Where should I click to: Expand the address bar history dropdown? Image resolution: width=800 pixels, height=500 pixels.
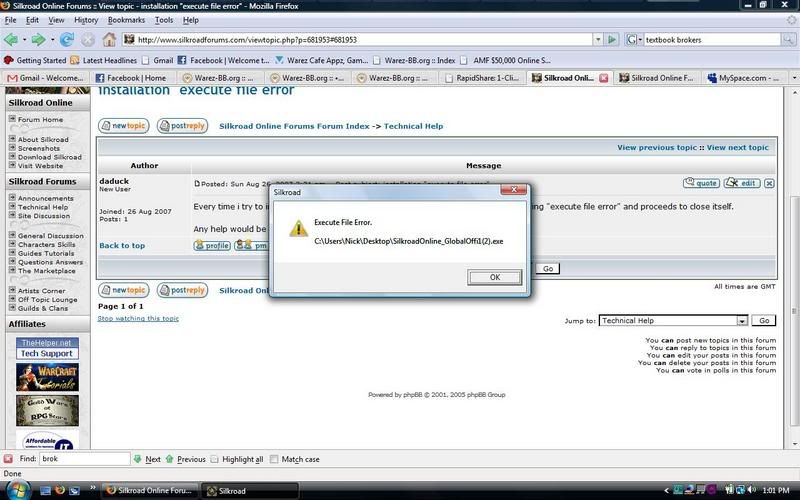598,39
